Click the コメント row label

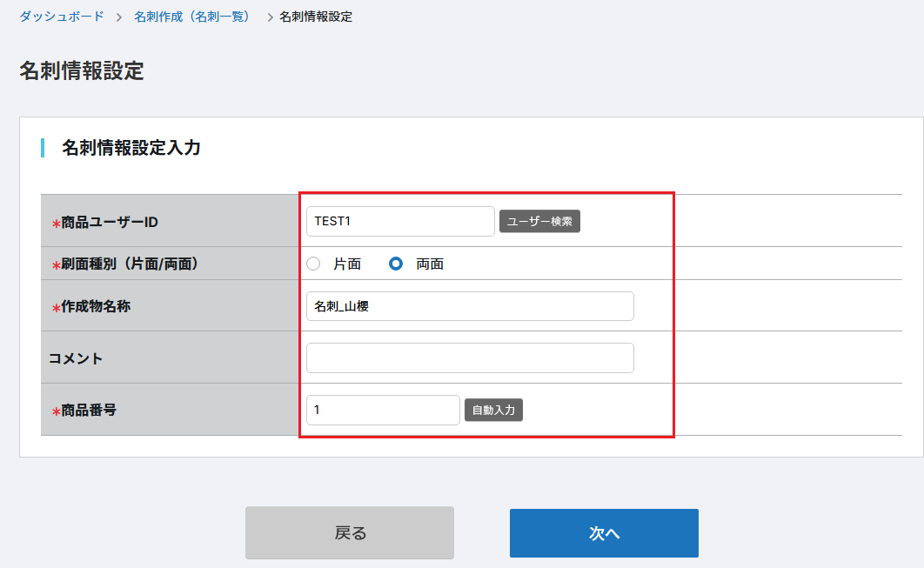click(x=76, y=358)
